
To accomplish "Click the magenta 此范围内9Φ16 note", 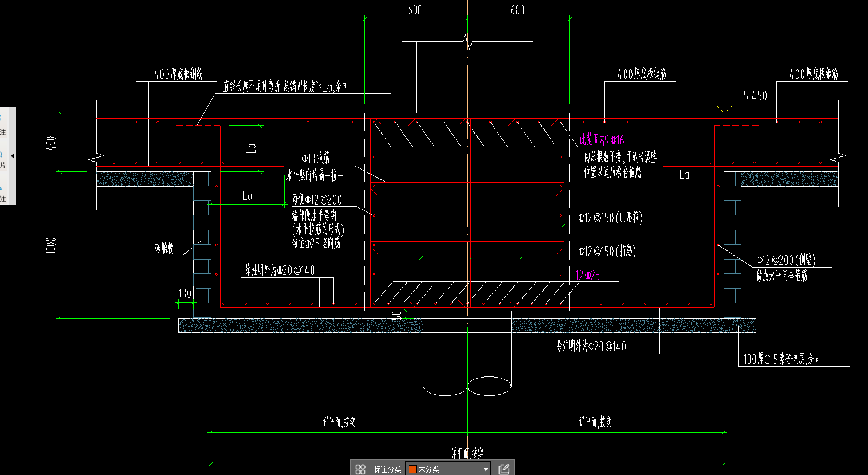I will (x=602, y=140).
